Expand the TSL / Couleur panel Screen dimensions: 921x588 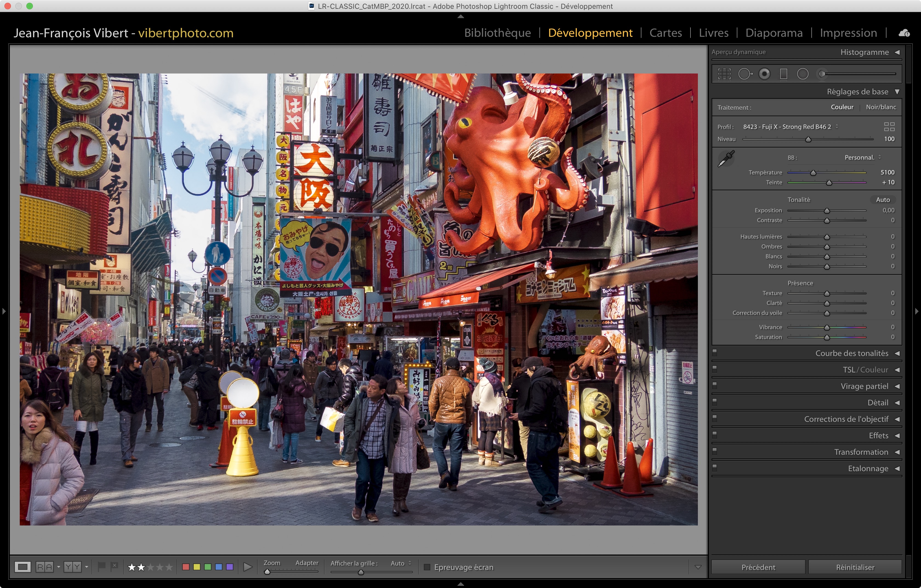pos(897,370)
